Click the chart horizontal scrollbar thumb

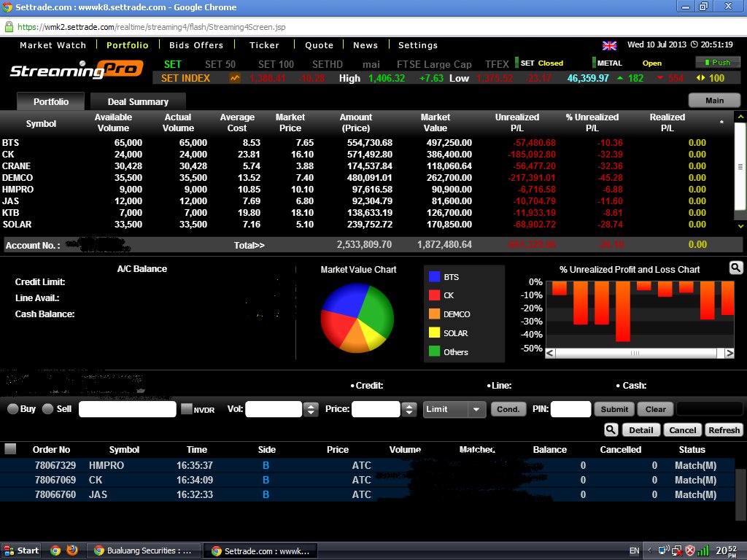(x=635, y=353)
